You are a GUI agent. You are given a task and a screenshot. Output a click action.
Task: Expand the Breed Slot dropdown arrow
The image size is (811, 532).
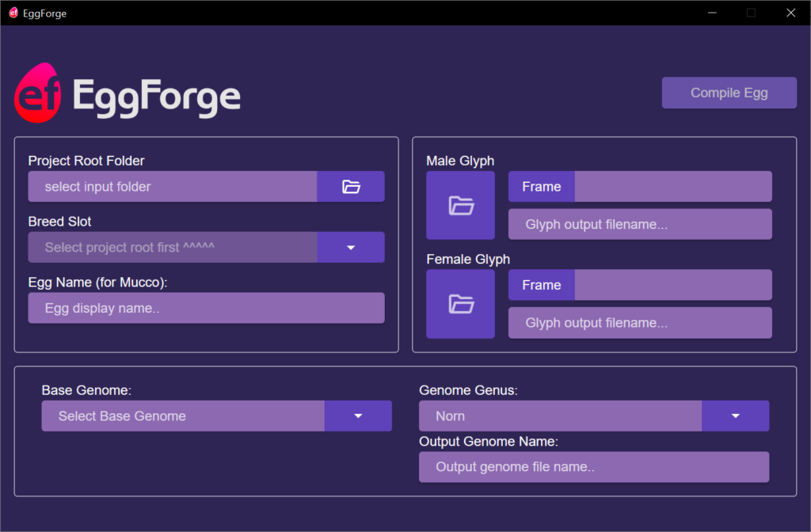click(351, 247)
